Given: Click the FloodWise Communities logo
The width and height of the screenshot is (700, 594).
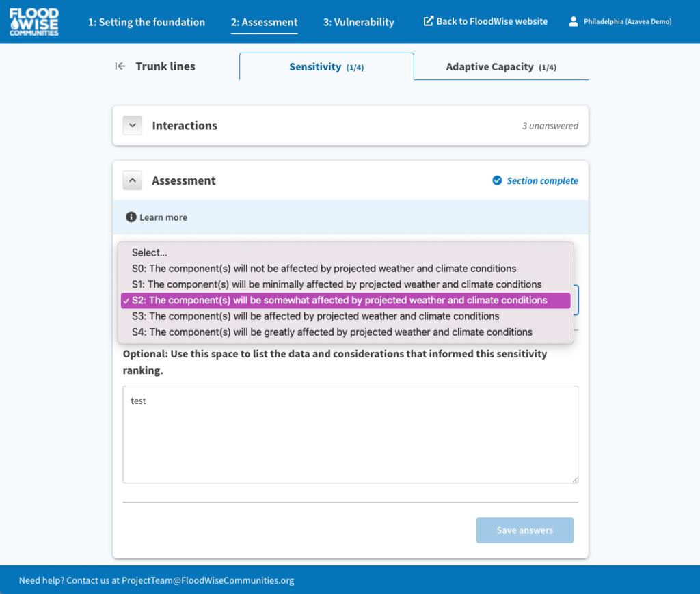Looking at the screenshot, I should tap(34, 22).
